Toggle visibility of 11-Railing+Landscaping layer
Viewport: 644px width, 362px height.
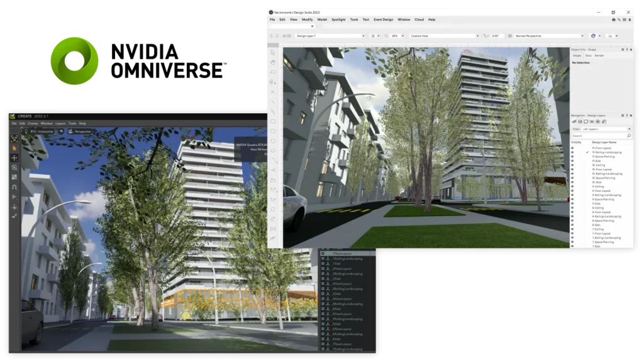coord(572,152)
